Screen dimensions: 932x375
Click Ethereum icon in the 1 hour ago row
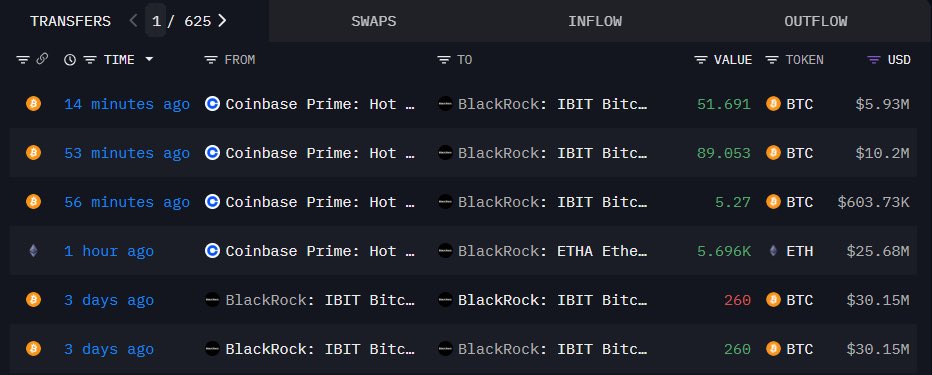(x=33, y=251)
